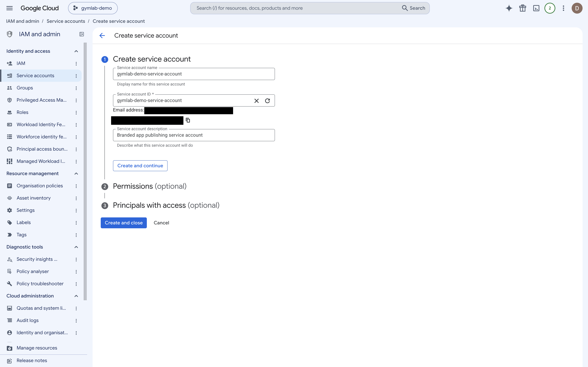This screenshot has height=367, width=588.
Task: Open more options for Policy analyser item
Action: pos(76,272)
